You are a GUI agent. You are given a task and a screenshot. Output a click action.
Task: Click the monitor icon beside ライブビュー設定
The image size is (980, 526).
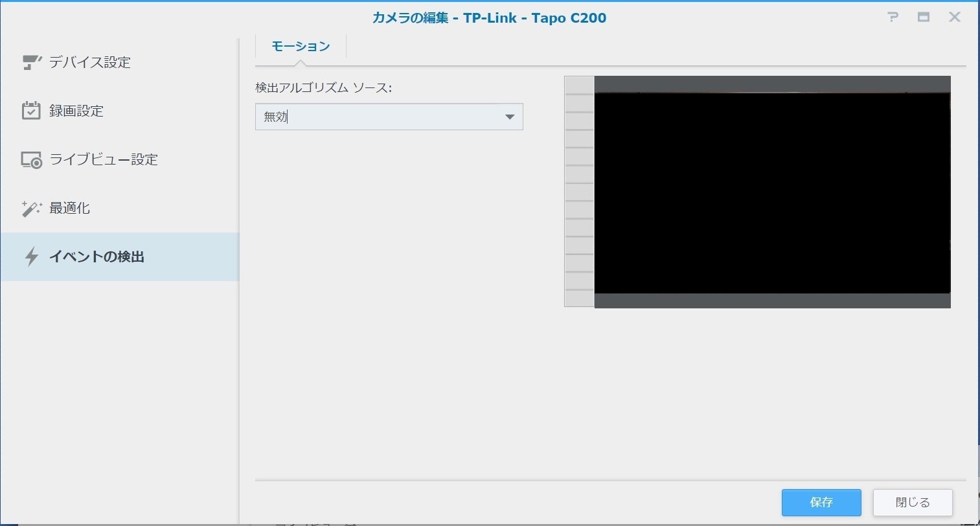31,160
